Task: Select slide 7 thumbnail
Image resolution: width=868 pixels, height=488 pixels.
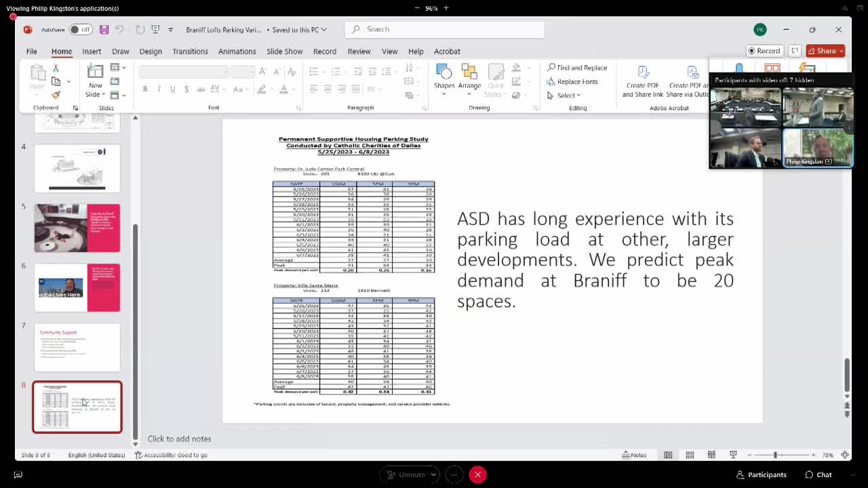Action: pos(77,347)
